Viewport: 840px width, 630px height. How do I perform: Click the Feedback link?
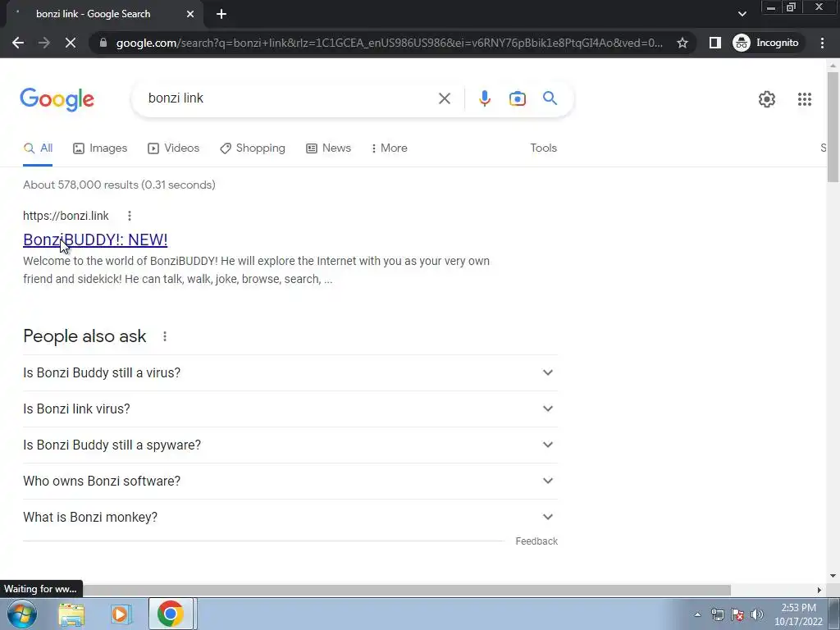(536, 541)
